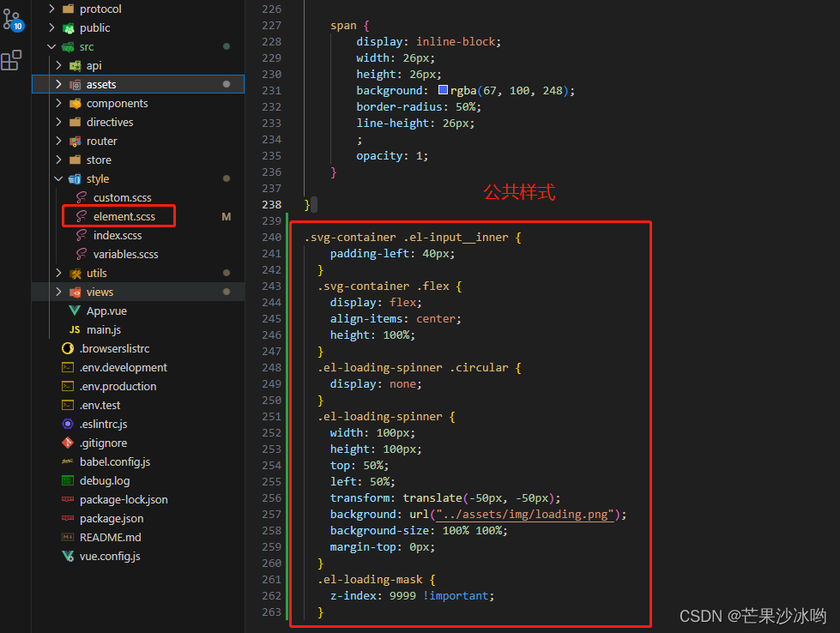Viewport: 840px width, 633px height.
Task: Expand the directives folder chevron
Action: [x=58, y=122]
